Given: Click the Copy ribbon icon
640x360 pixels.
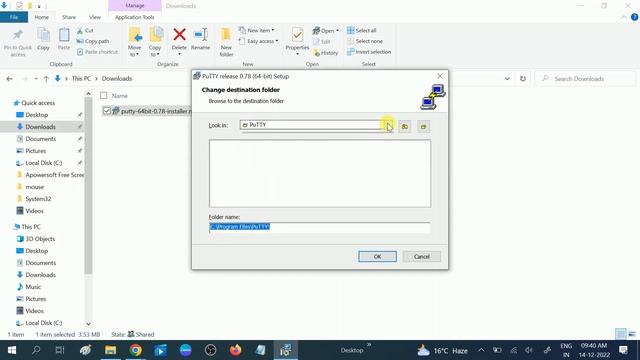Looking at the screenshot, I should point(43,40).
